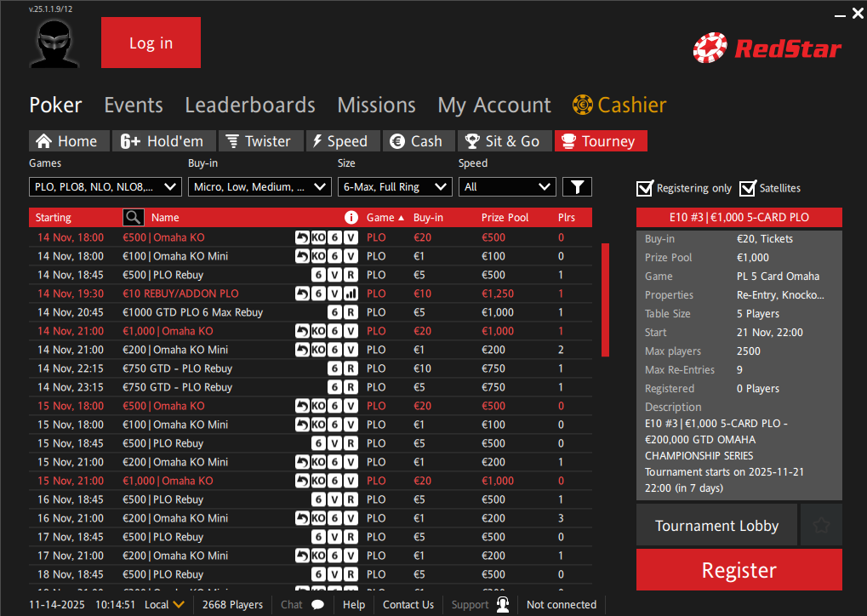The image size is (867, 616).
Task: Open the Local time zone dropdown
Action: pos(165,605)
